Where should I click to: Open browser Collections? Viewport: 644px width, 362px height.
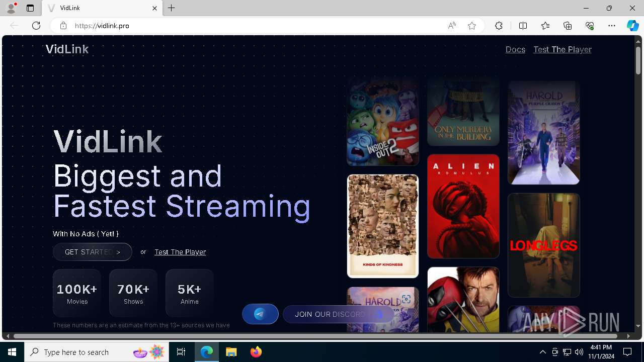(568, 26)
